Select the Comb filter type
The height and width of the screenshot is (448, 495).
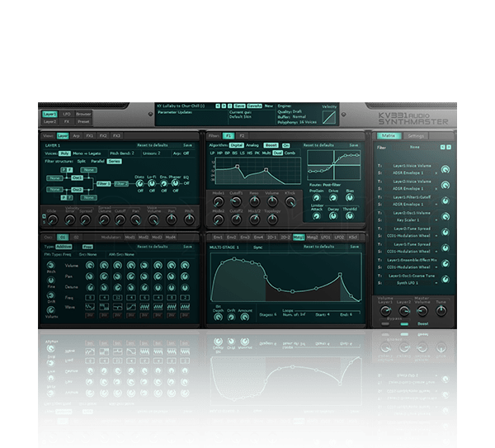coord(290,153)
